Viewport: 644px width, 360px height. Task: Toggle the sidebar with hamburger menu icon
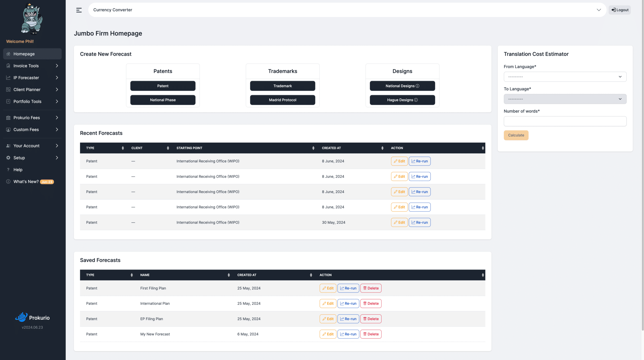click(x=79, y=10)
